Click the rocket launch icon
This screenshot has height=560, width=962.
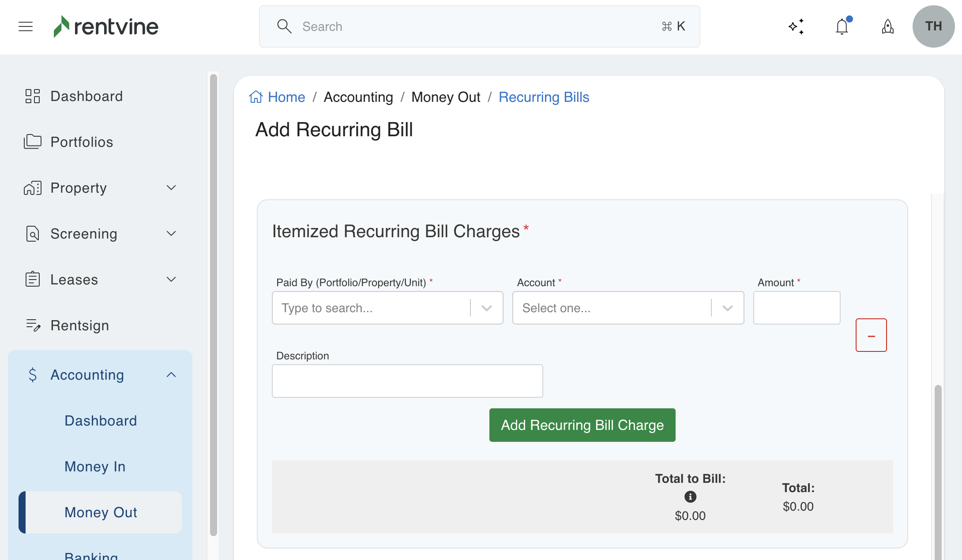click(887, 26)
